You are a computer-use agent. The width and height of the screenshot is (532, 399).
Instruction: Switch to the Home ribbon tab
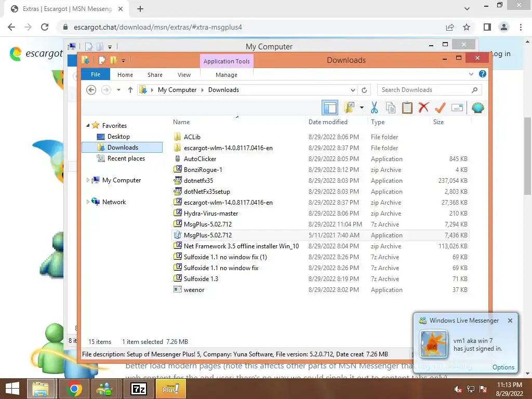tap(125, 75)
